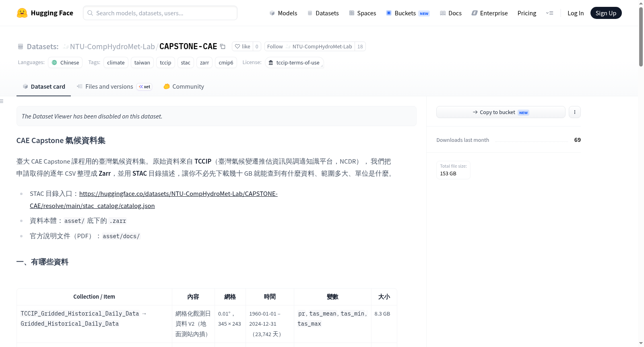Click the Copy to bucket button
The width and height of the screenshot is (644, 347).
tap(501, 112)
